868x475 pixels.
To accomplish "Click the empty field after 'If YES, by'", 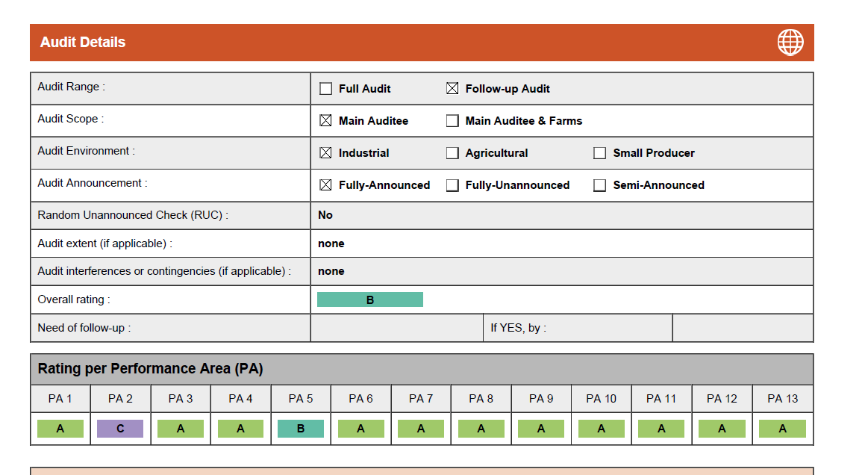I will click(x=743, y=328).
